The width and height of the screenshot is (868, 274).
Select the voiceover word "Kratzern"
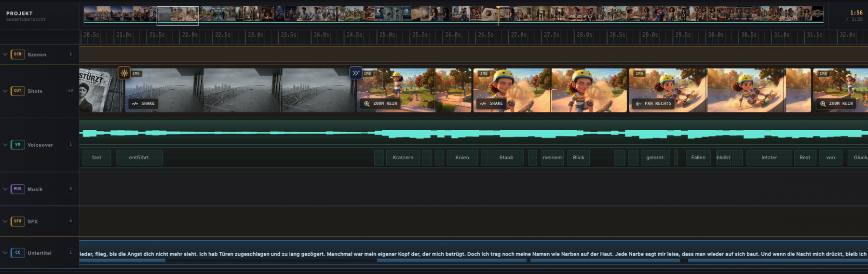403,158
